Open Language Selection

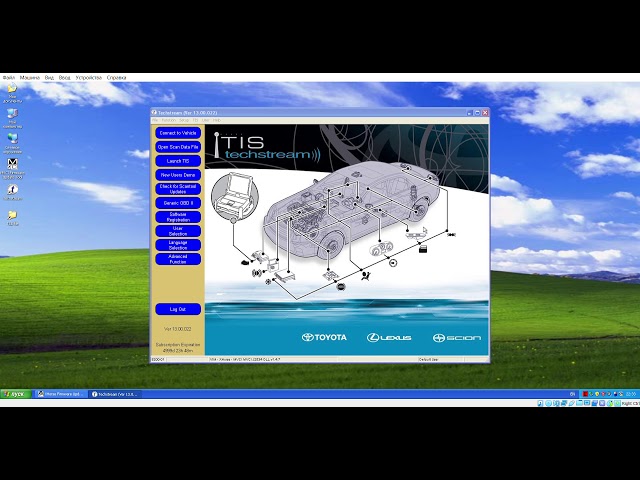click(x=178, y=245)
